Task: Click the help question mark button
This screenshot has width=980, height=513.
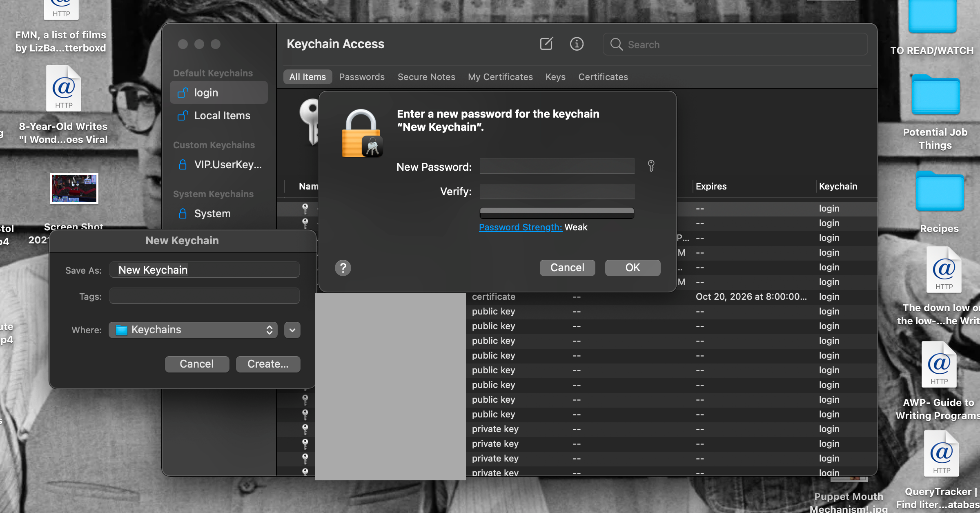Action: (343, 268)
